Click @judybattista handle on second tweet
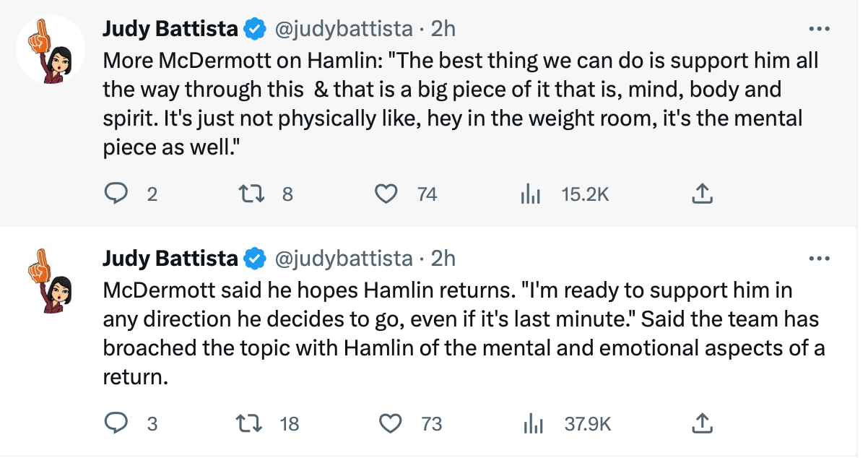The height and width of the screenshot is (458, 868). [x=342, y=258]
